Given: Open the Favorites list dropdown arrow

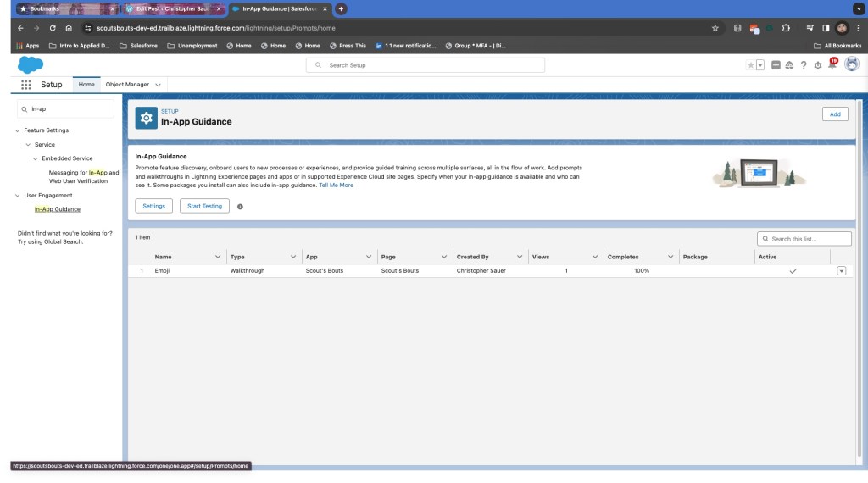Looking at the screenshot, I should [x=760, y=65].
